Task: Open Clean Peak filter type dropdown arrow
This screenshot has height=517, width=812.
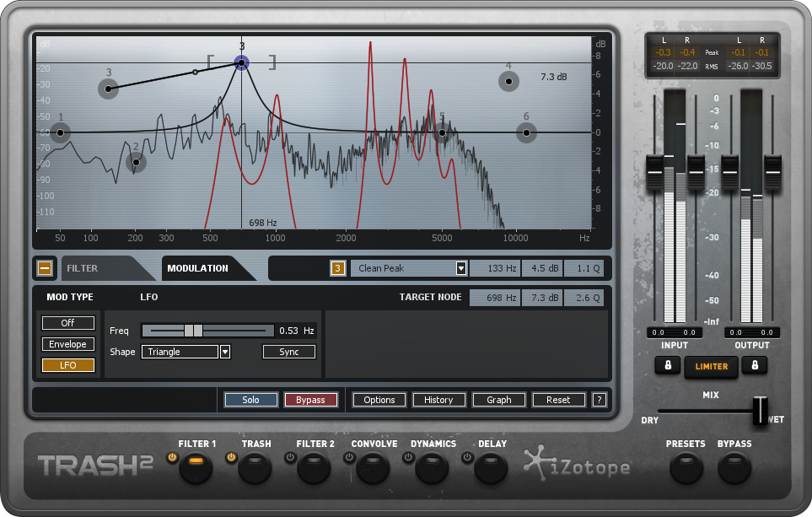Action: pyautogui.click(x=461, y=268)
